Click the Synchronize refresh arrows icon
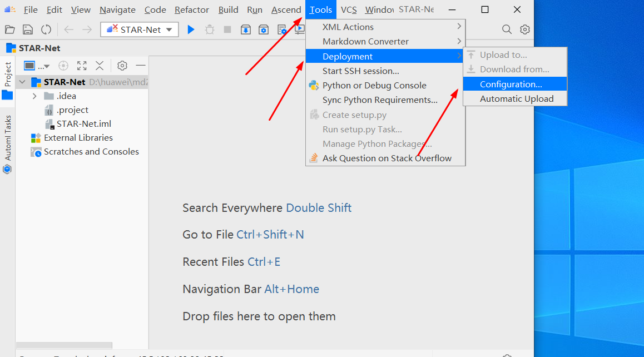The image size is (644, 357). [46, 29]
